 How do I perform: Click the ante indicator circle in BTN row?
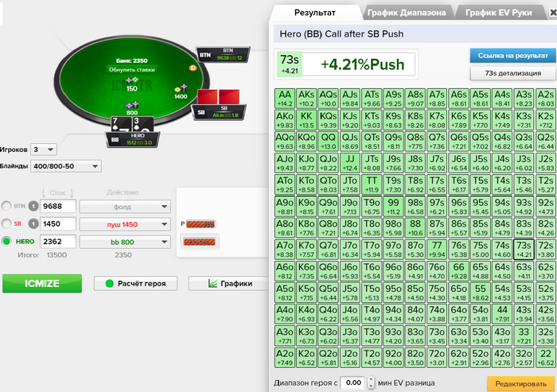(x=33, y=206)
